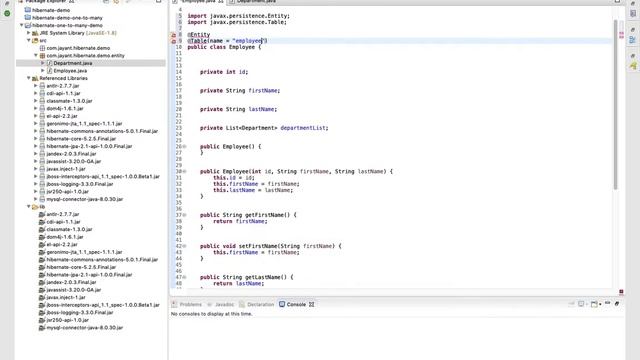Select the com.jayant.hibernate.demo package
This screenshot has height=360, width=640.
point(78,48)
